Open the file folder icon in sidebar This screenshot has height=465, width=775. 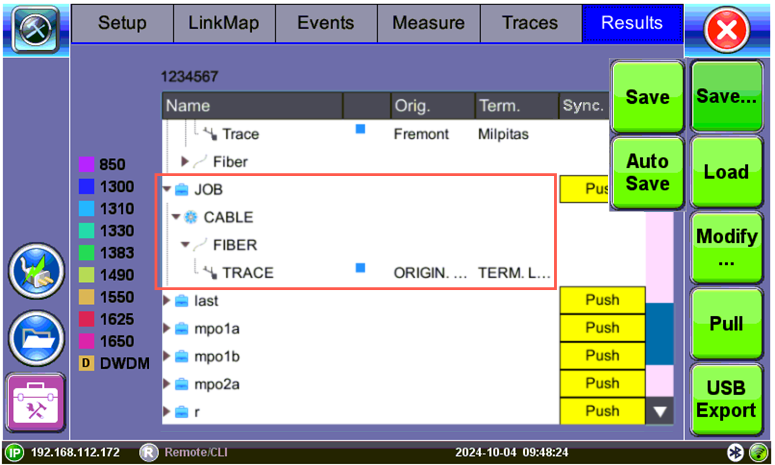click(x=36, y=338)
